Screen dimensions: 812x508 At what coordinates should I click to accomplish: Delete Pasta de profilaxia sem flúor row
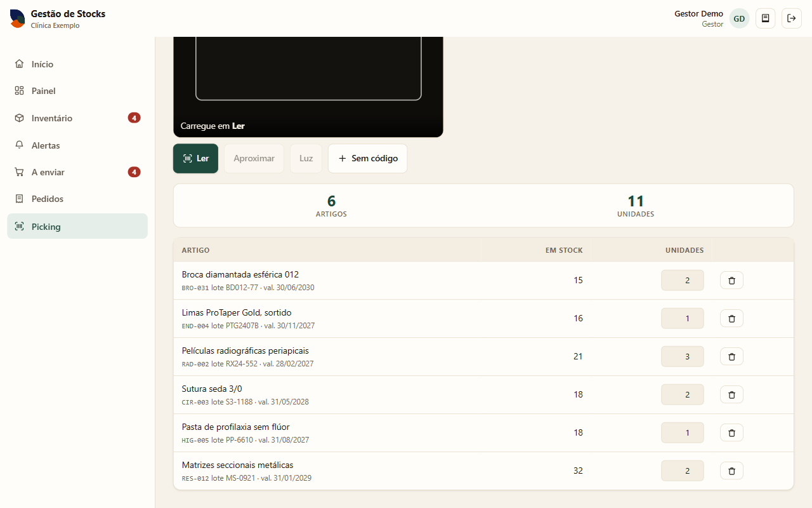click(x=731, y=432)
